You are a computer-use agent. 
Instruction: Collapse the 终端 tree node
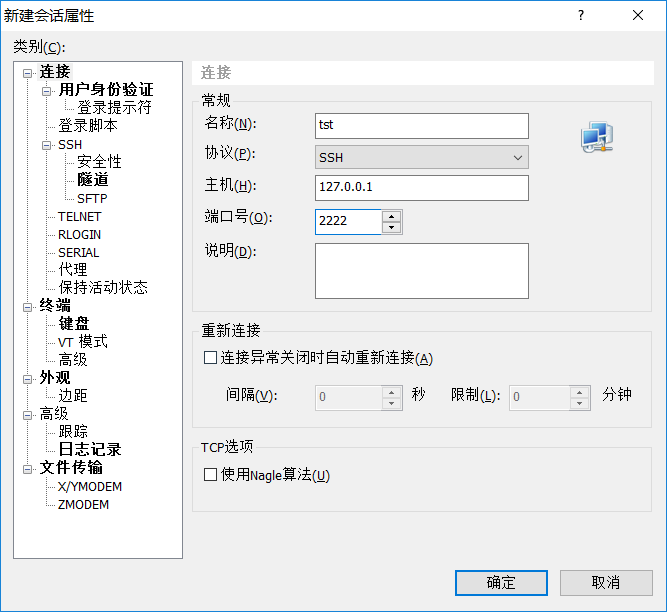[x=28, y=307]
